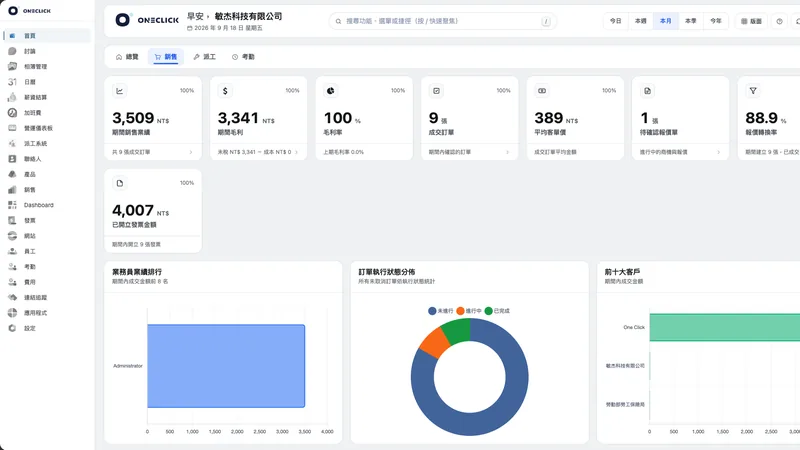The image size is (800, 450).
Task: Open 聯絡人 contacts icon in sidebar
Action: [12, 159]
